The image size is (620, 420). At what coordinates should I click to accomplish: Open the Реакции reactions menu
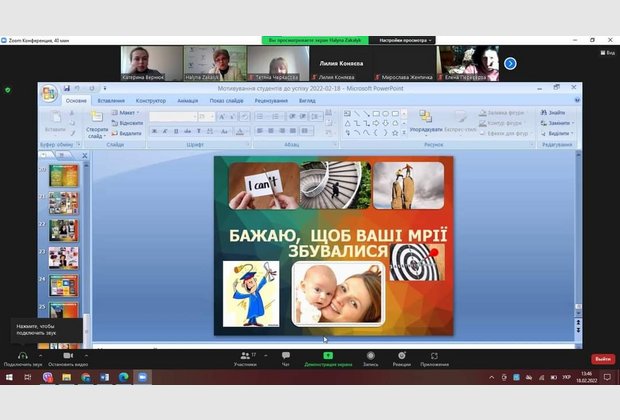click(x=402, y=357)
